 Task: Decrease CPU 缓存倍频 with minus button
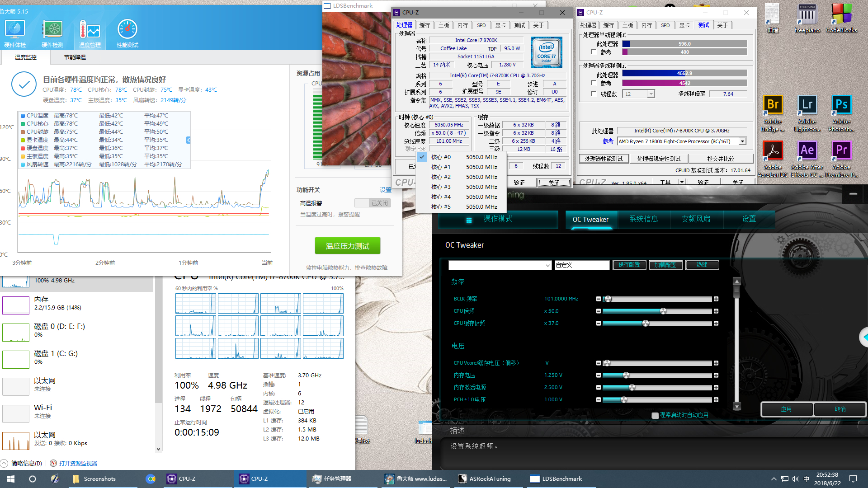599,324
